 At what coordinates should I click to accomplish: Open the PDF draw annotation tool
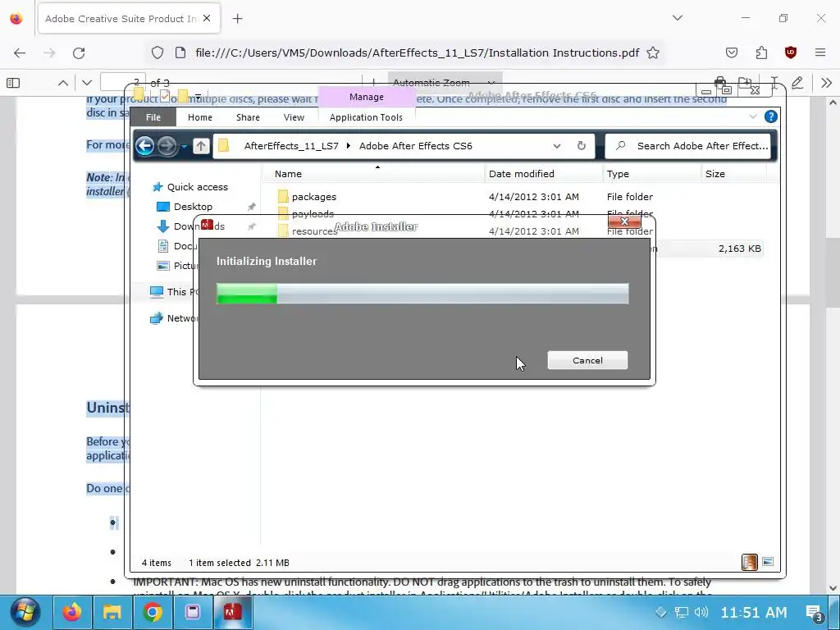coord(797,83)
